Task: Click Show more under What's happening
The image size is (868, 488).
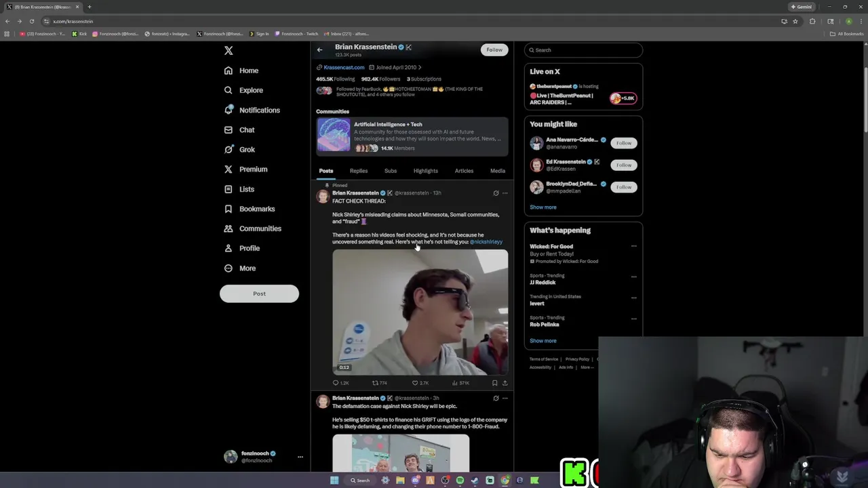Action: [543, 341]
